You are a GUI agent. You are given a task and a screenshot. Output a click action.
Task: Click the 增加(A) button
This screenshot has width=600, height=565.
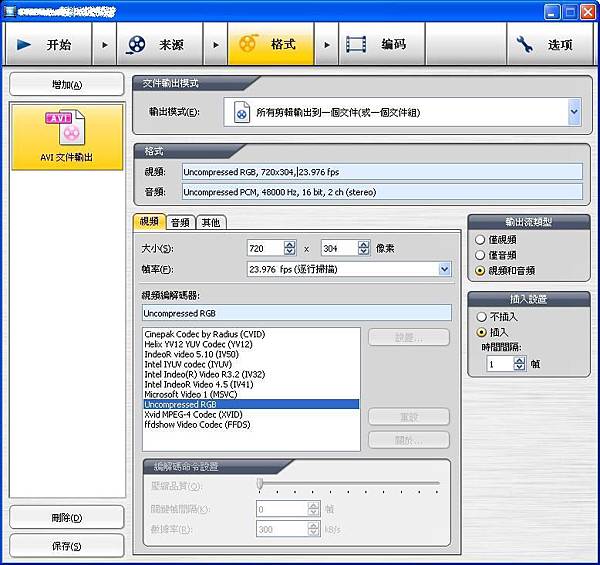pyautogui.click(x=67, y=84)
